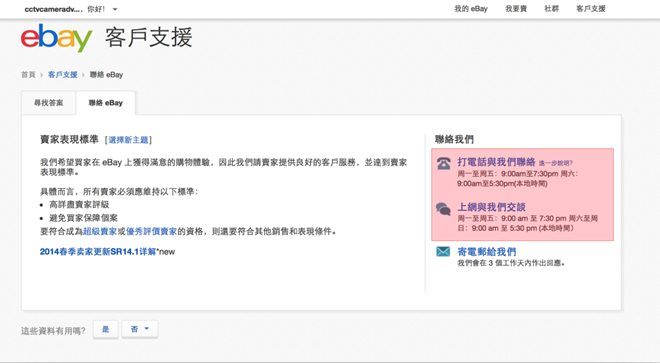Click the 聯絡 eBay breadcrumb text
Image resolution: width=660 pixels, height=363 pixels.
tap(106, 75)
